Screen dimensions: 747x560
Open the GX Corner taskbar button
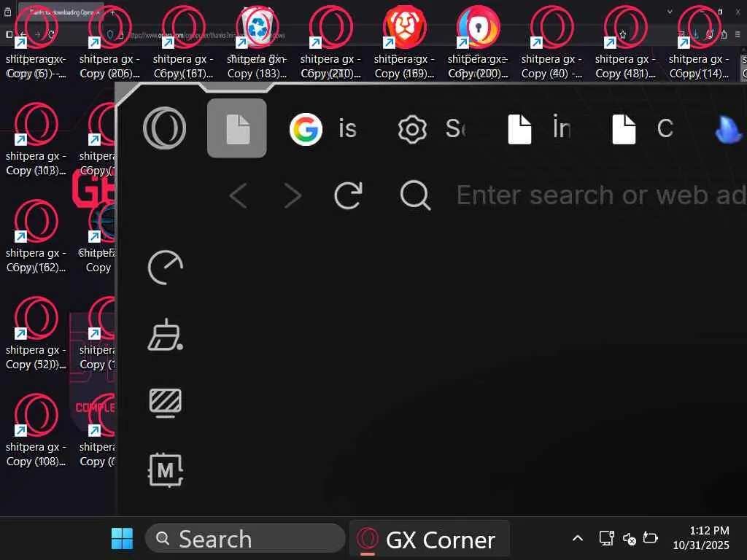[429, 539]
